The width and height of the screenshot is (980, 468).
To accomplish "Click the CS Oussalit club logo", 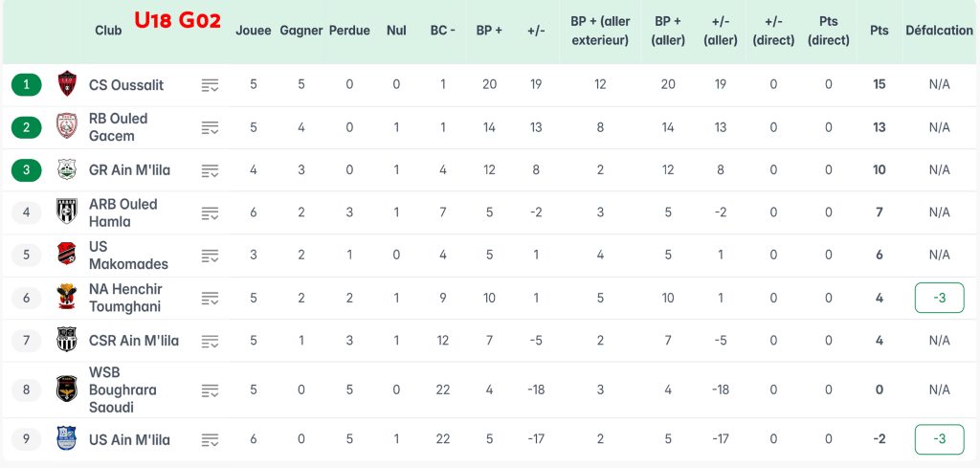I will 67,84.
